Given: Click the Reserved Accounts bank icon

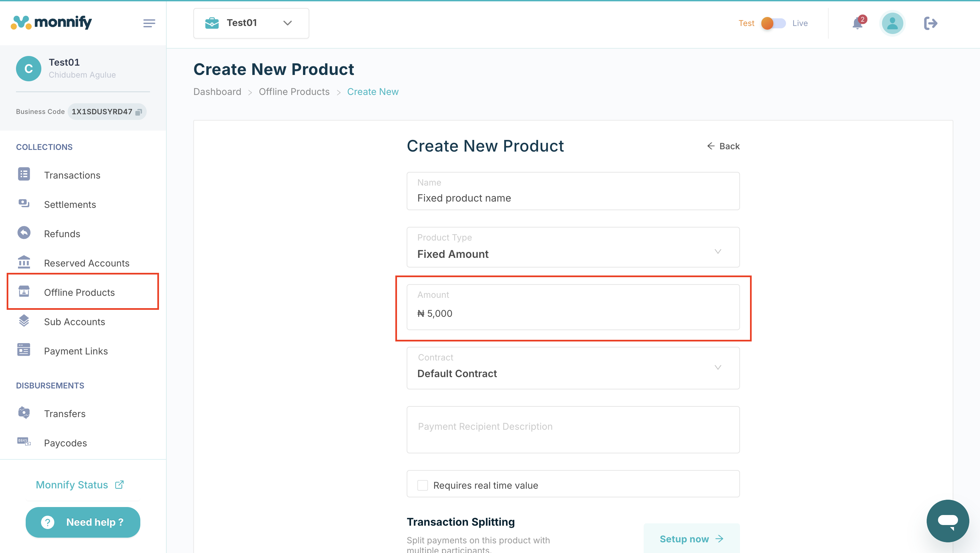Looking at the screenshot, I should click(24, 263).
